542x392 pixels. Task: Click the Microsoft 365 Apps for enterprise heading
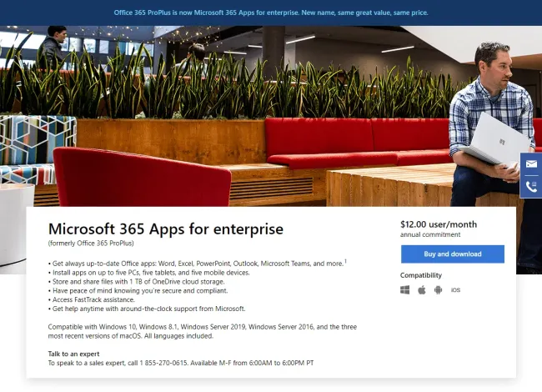pos(166,229)
